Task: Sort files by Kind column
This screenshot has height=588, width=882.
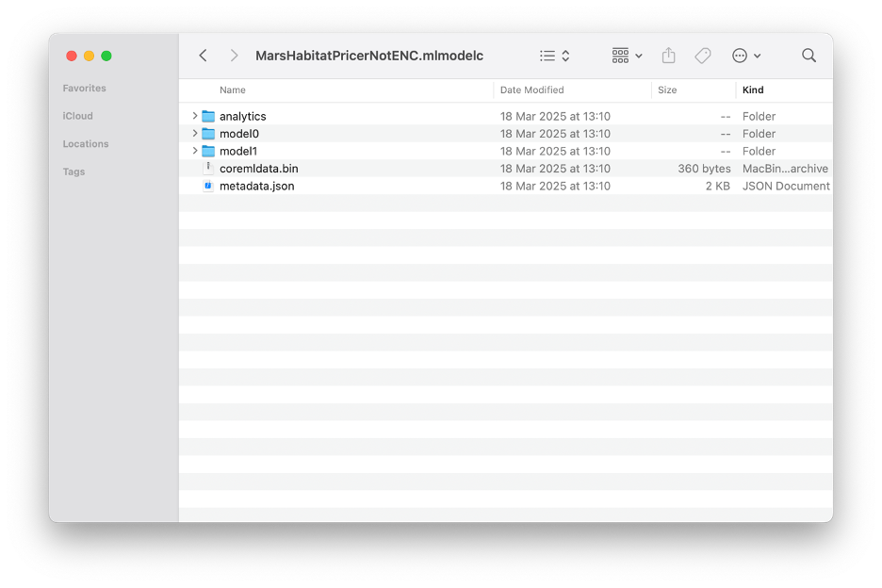Action: pos(753,90)
